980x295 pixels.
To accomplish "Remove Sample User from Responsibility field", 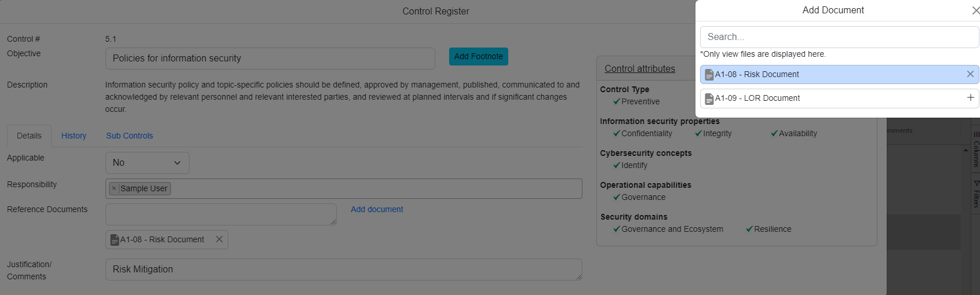I will pos(114,188).
